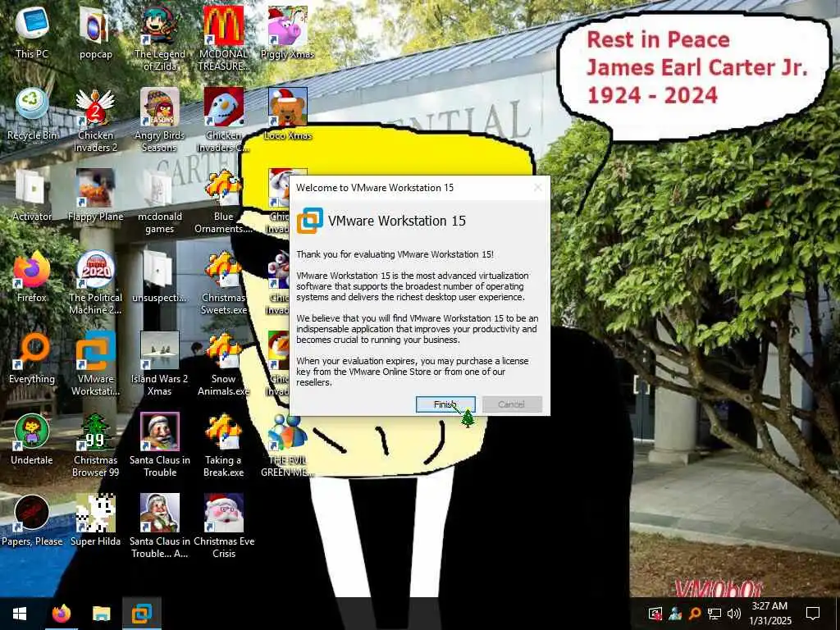Select the Flappy Plane shortcut
Image resolution: width=840 pixels, height=630 pixels.
95,196
